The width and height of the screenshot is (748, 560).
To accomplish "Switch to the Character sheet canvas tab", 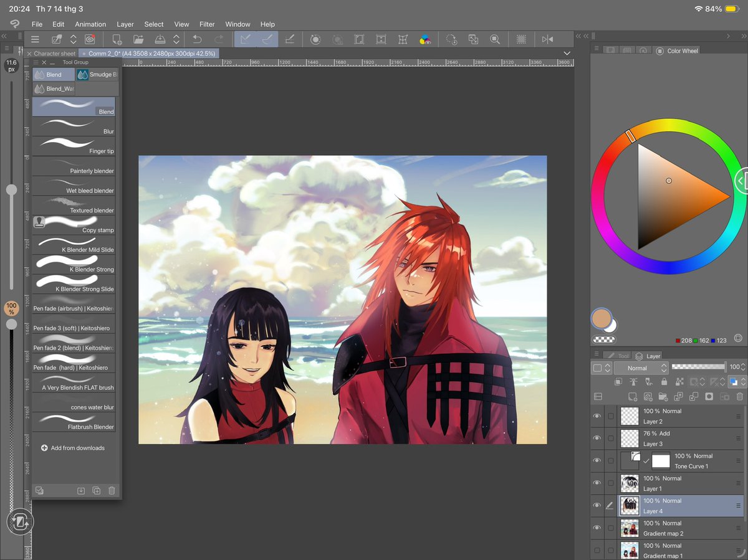I will pyautogui.click(x=54, y=54).
